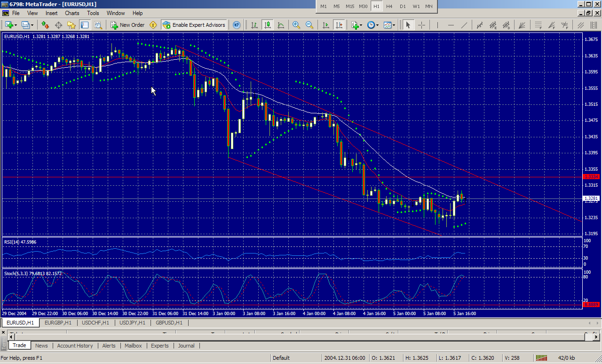
Task: Expand the templates dropdown
Action: [394, 25]
